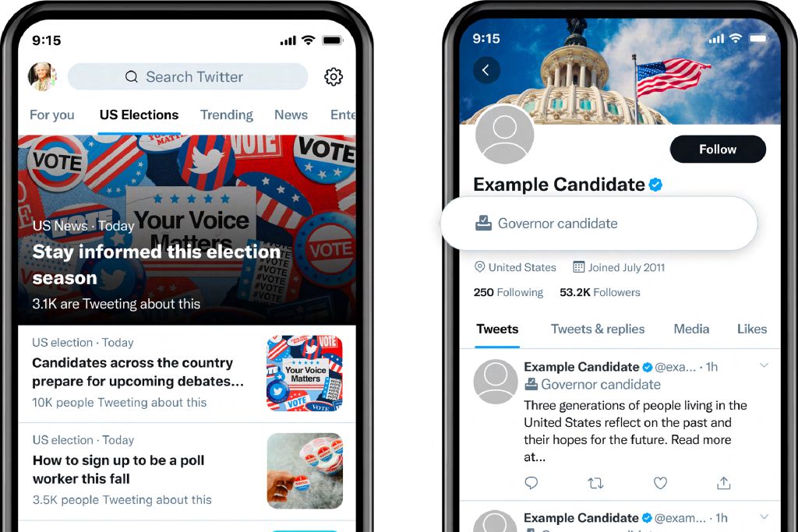Like the tweet with the heart icon
The image size is (798, 532).
pyautogui.click(x=660, y=483)
